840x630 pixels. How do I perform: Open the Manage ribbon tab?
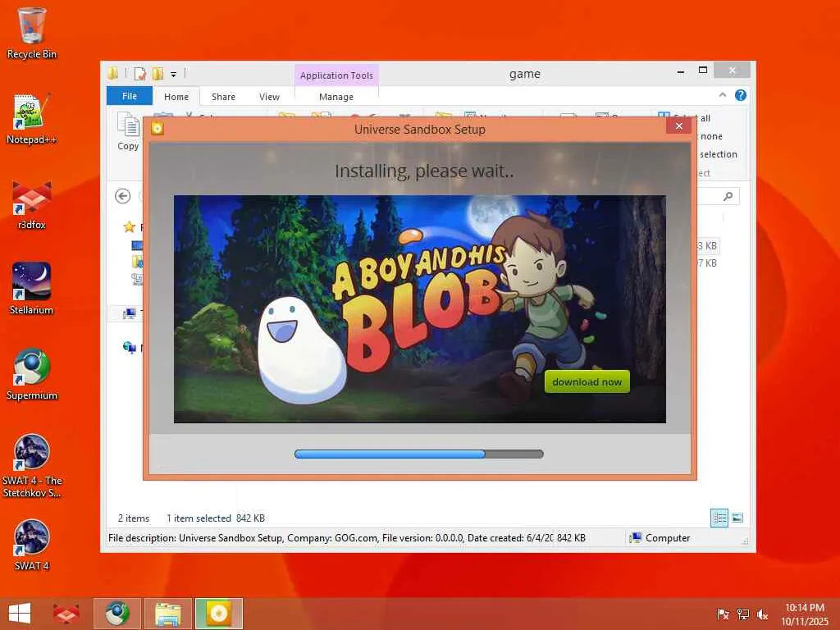(336, 97)
